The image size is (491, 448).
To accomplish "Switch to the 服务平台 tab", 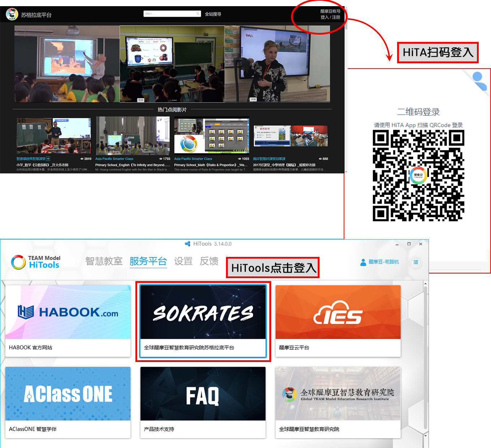I will [148, 261].
